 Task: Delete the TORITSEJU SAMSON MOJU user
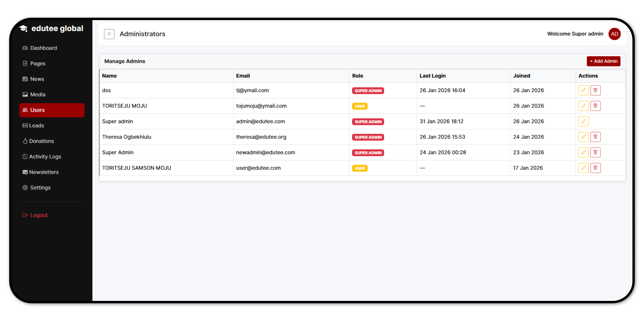(x=595, y=168)
